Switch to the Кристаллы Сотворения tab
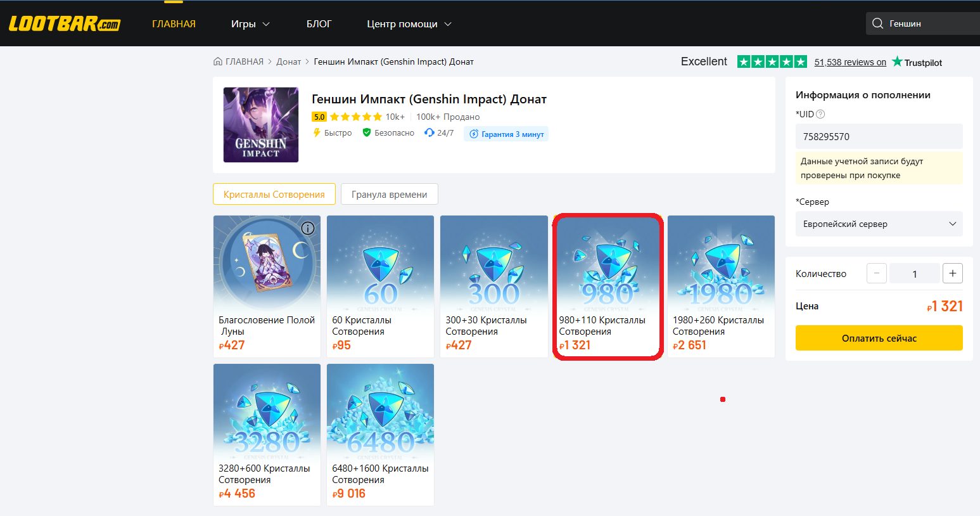The width and height of the screenshot is (980, 516). [274, 194]
